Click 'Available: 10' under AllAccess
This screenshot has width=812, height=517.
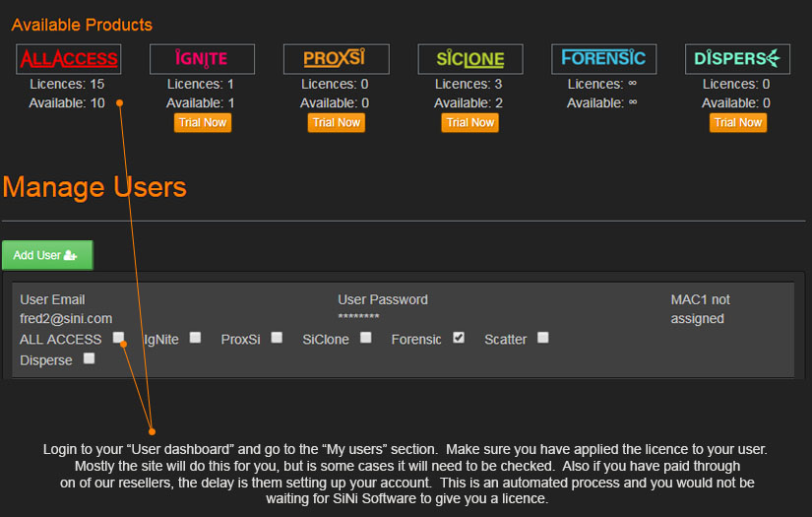coord(67,103)
